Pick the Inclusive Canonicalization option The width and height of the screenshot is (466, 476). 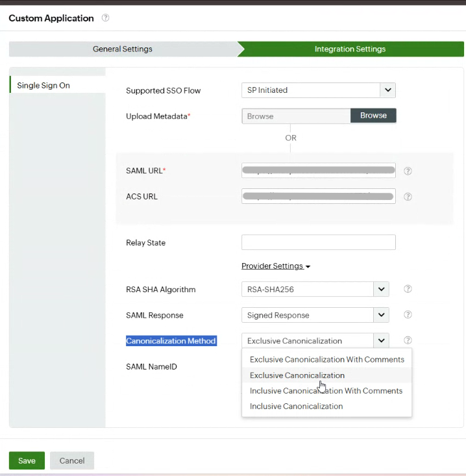pos(296,407)
